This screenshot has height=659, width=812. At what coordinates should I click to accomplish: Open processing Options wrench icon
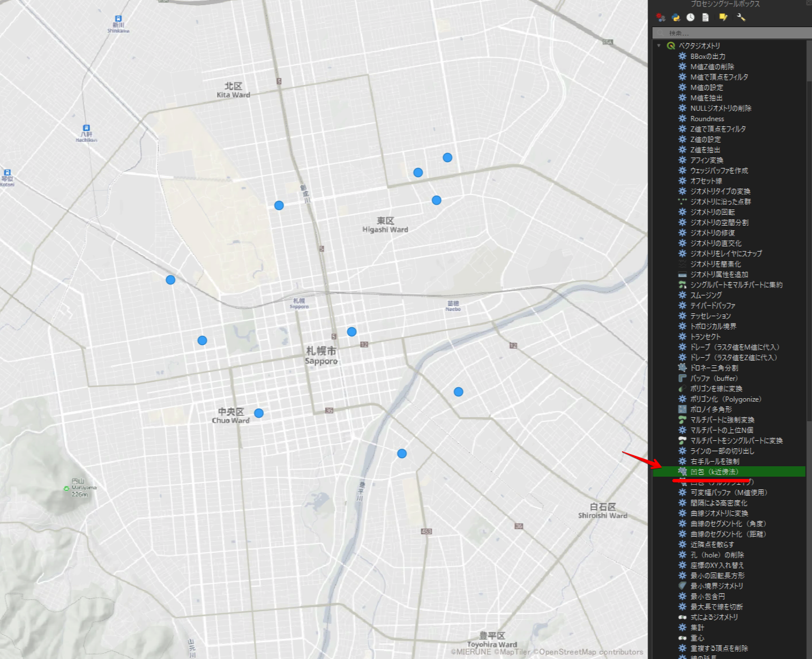tap(741, 17)
